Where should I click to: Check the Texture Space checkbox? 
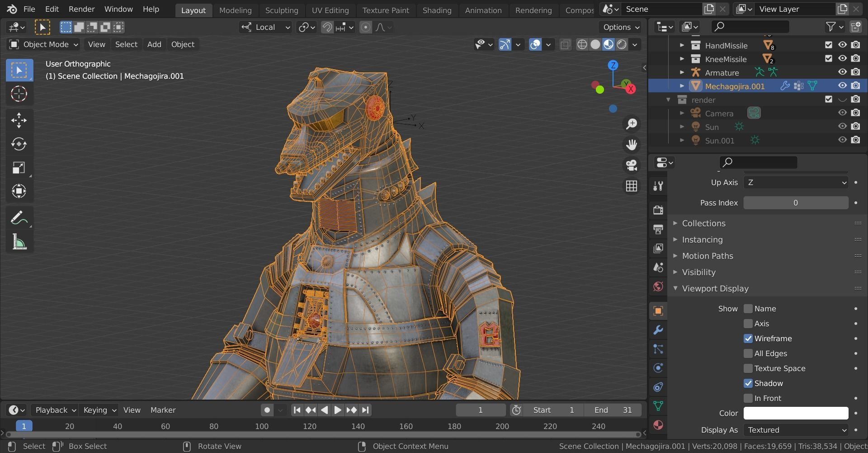[x=748, y=368]
